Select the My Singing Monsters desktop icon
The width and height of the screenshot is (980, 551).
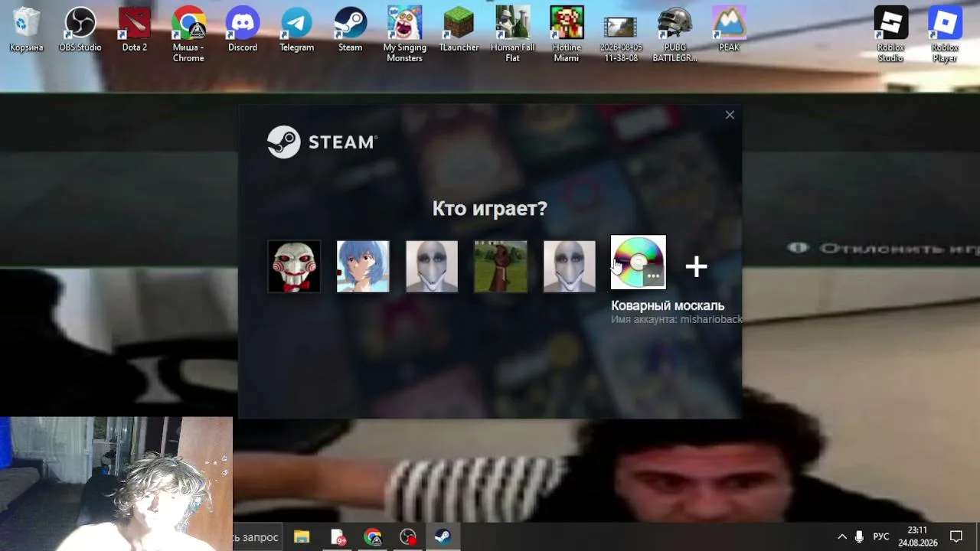(404, 34)
